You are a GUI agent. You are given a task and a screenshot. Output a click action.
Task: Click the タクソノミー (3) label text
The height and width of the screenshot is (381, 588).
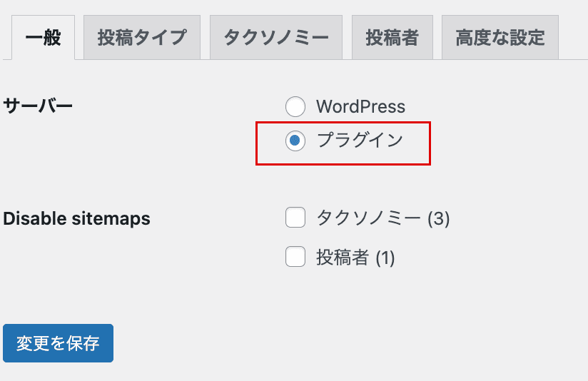tap(383, 218)
